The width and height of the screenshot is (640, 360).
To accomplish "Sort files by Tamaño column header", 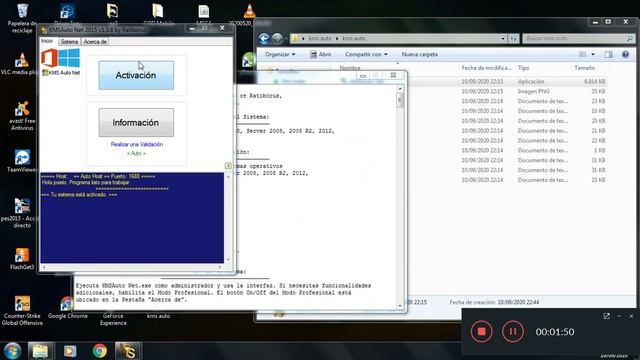I will coord(584,68).
